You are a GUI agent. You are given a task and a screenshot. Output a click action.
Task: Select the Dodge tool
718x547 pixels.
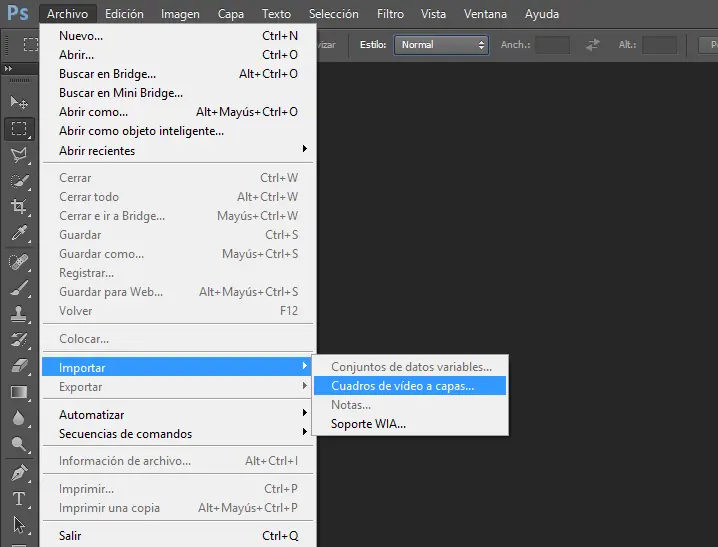click(x=19, y=444)
